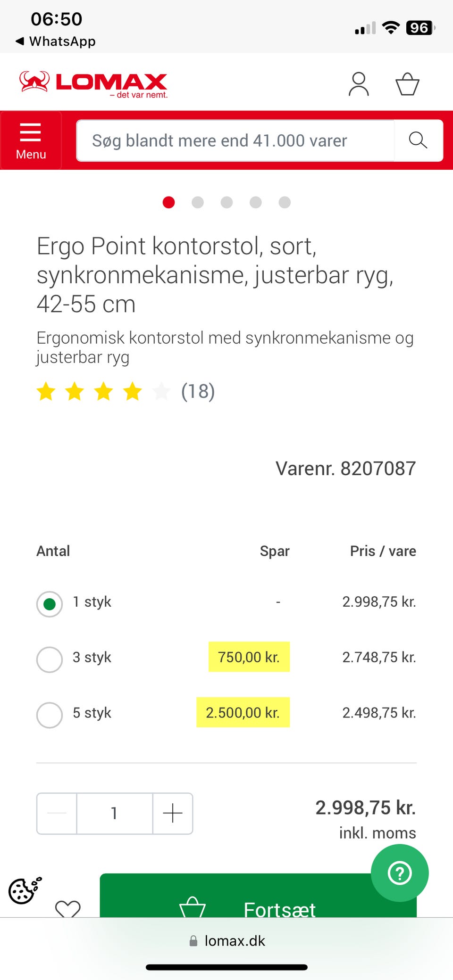The height and width of the screenshot is (980, 453).
Task: Click the quantity number field
Action: tap(114, 813)
